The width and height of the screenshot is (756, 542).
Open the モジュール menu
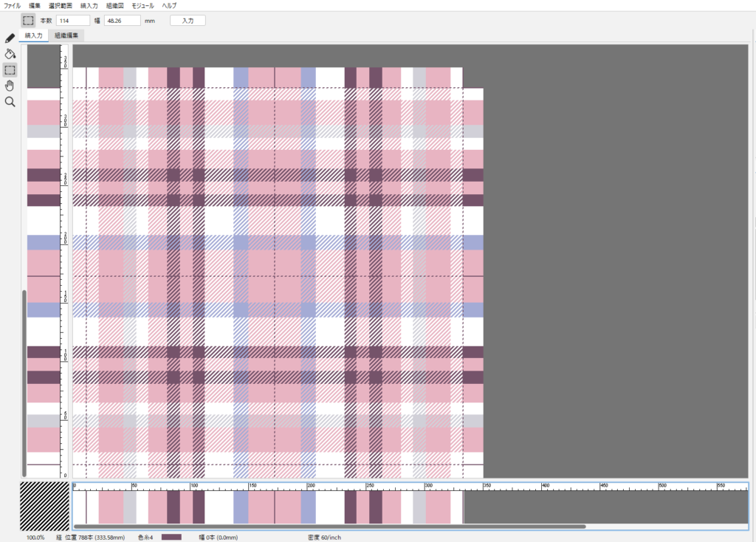pyautogui.click(x=142, y=6)
